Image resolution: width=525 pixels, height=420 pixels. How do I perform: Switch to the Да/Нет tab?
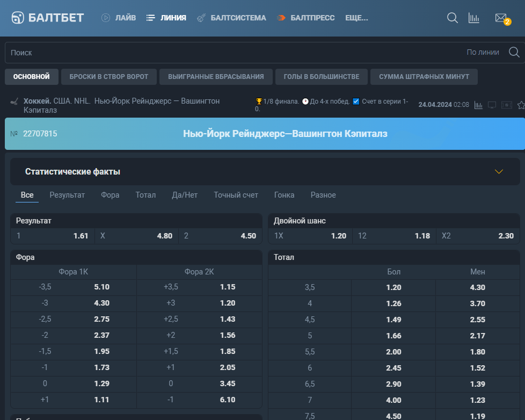[185, 195]
